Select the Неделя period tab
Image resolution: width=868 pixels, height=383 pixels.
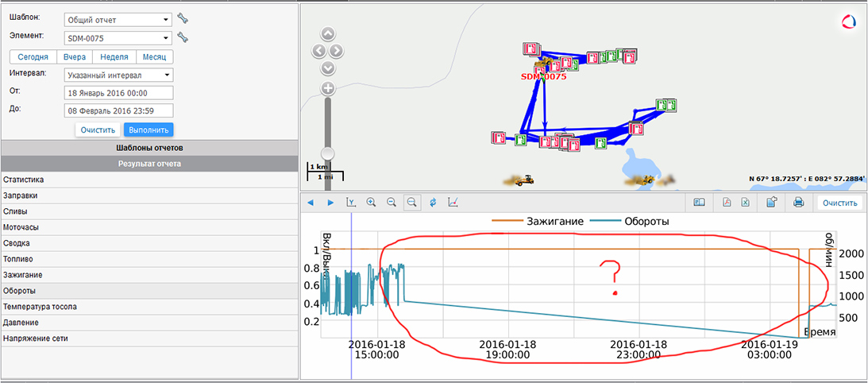(x=114, y=57)
